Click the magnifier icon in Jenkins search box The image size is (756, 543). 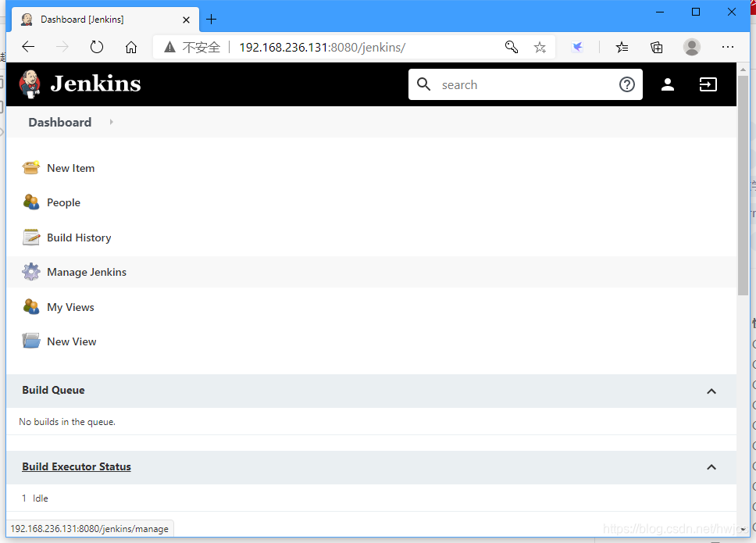pyautogui.click(x=423, y=84)
